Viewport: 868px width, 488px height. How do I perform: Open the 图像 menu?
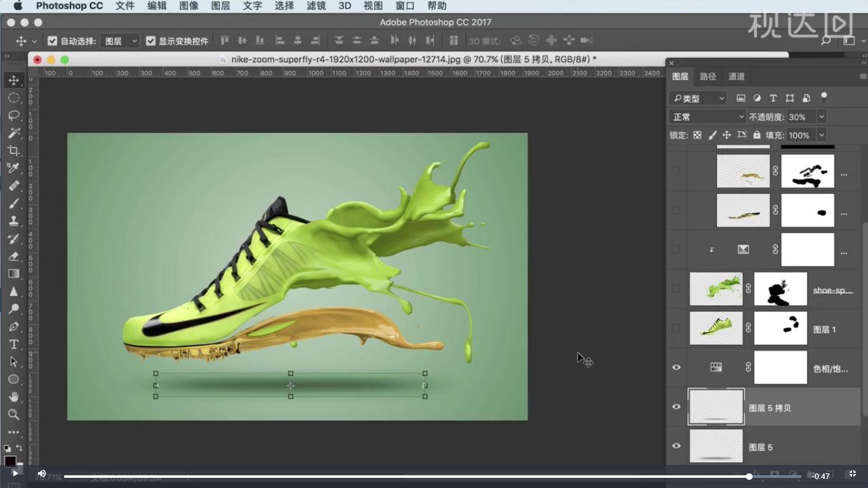[189, 6]
